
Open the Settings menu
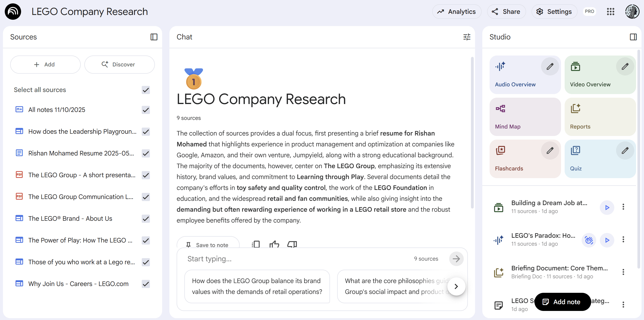(554, 12)
